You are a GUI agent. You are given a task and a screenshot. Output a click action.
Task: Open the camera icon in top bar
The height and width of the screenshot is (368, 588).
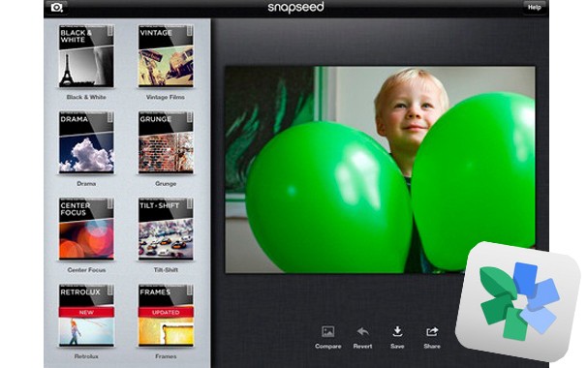[x=57, y=7]
